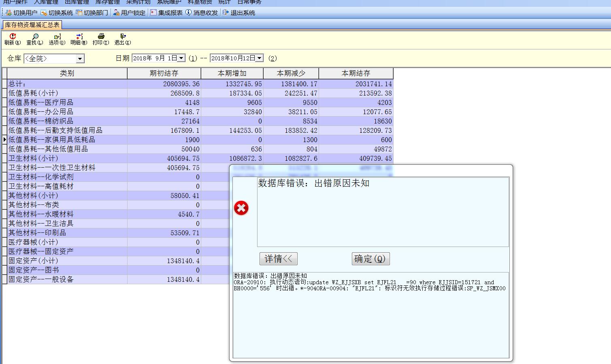The width and height of the screenshot is (611, 364).
Task: Click the error message text box in the dialog
Action: (x=383, y=212)
